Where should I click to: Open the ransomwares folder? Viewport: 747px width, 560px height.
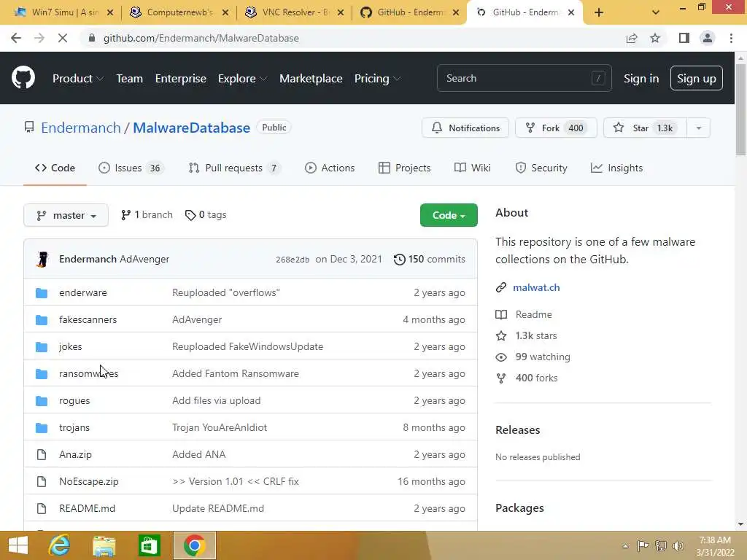click(88, 374)
